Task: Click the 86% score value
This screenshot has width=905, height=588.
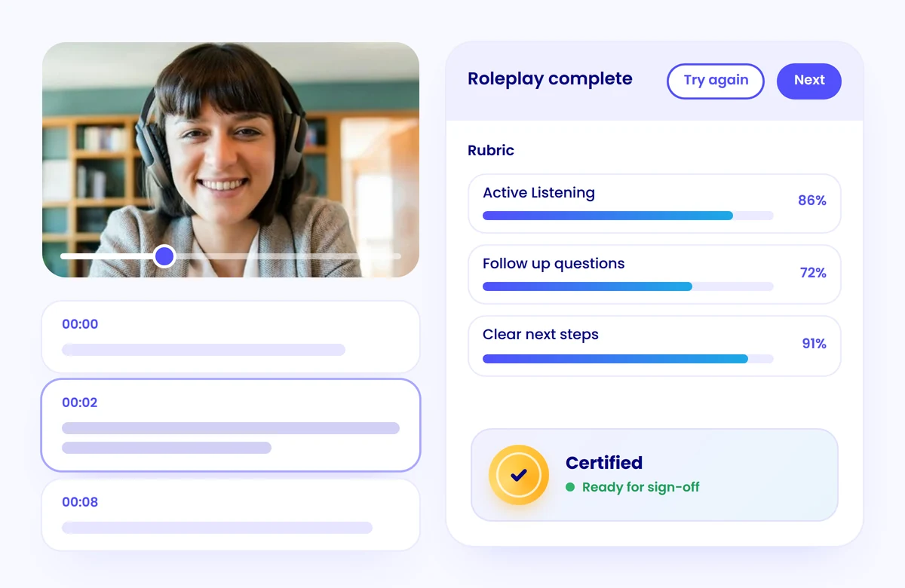Action: (x=812, y=201)
